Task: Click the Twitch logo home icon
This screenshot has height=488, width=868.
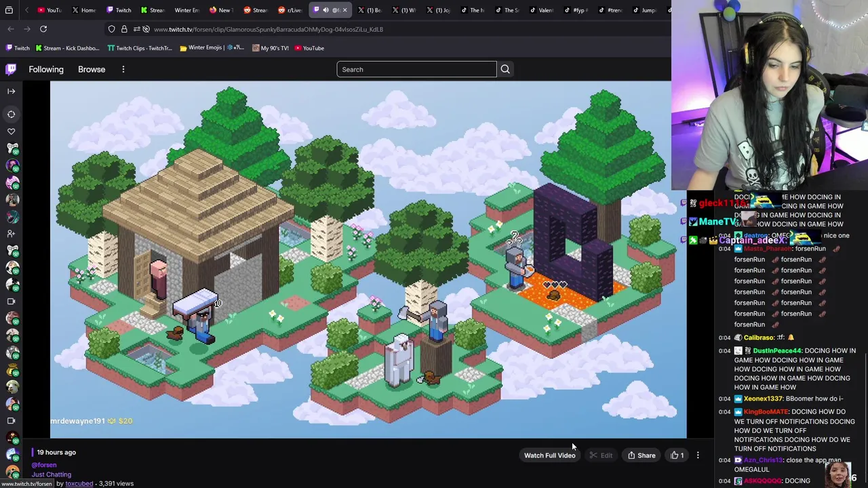Action: point(11,69)
